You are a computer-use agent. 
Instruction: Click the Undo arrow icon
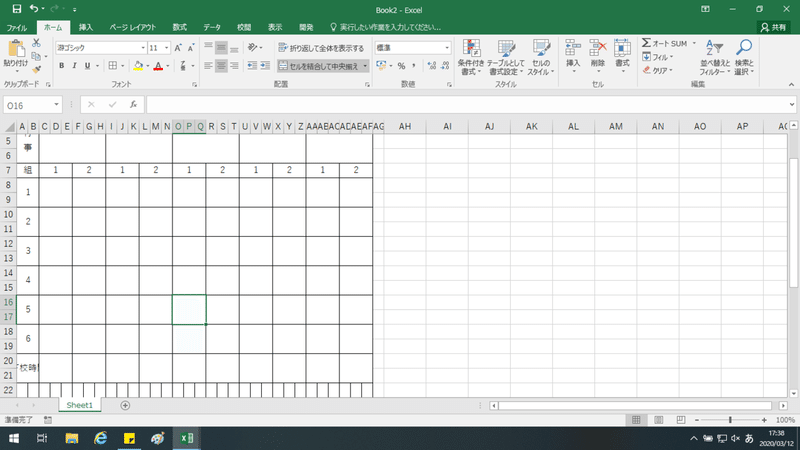[34, 9]
